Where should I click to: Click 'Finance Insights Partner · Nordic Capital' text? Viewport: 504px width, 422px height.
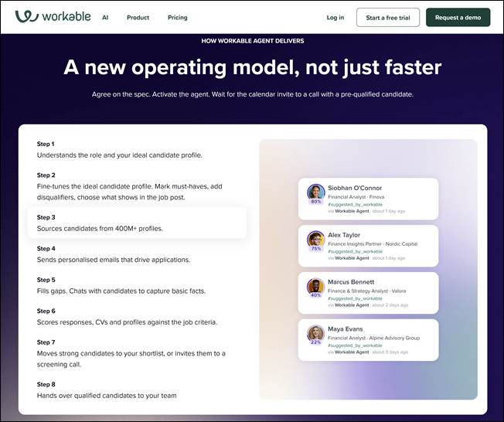pos(373,244)
